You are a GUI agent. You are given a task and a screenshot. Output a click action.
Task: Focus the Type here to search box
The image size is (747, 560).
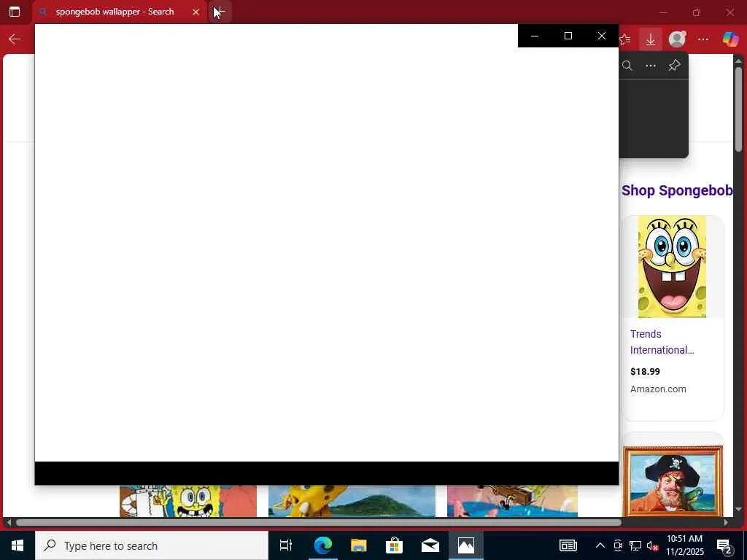(152, 545)
